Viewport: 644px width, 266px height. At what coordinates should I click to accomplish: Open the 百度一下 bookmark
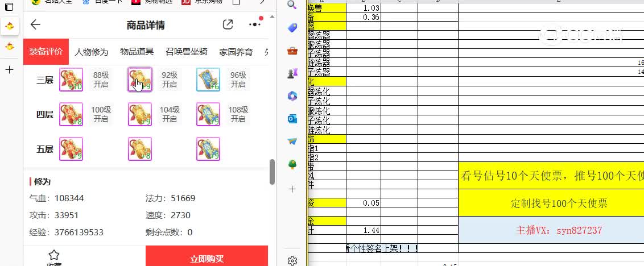tap(102, 2)
